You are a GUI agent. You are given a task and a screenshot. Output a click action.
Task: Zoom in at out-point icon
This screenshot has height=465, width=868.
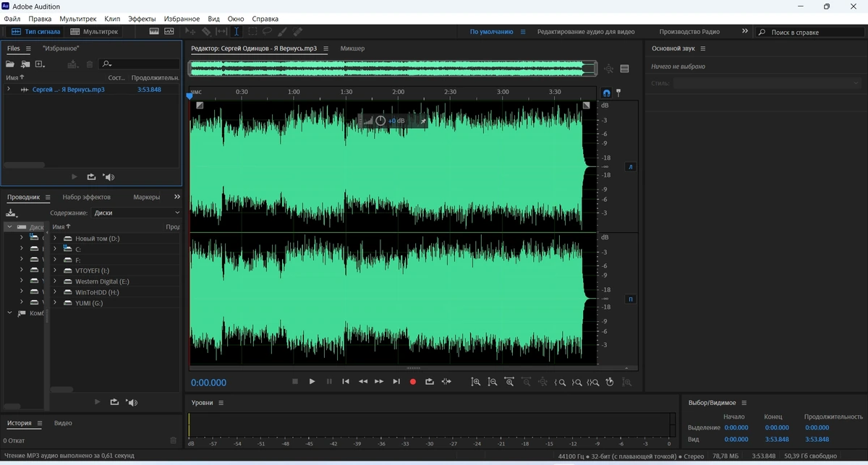[x=576, y=382]
